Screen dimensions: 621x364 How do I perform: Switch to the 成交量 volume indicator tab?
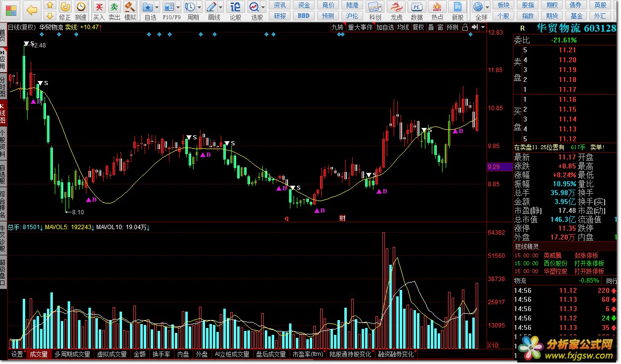(39, 354)
